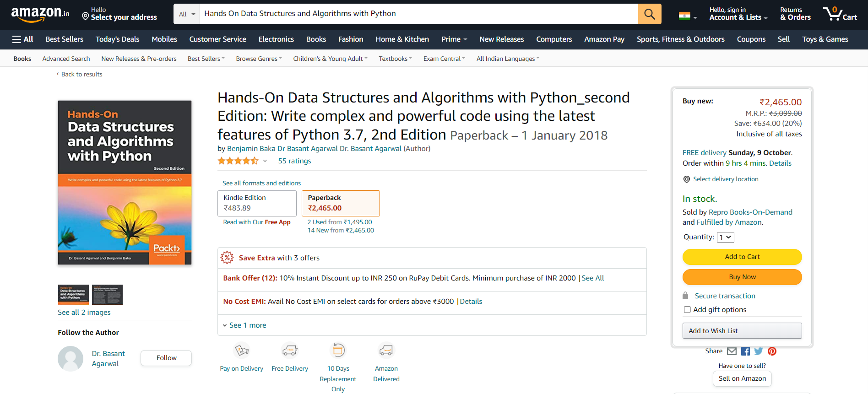Click the Amazon Delivered icon
Image resolution: width=868 pixels, height=394 pixels.
[386, 351]
